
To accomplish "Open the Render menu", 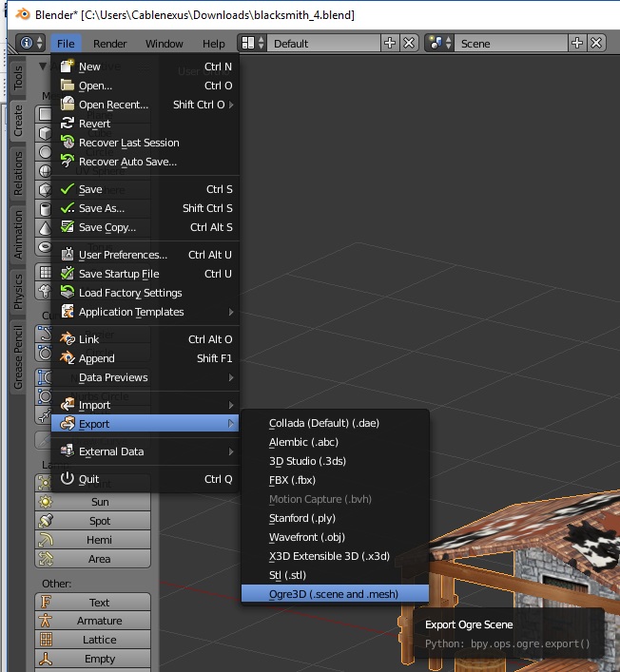I will [x=109, y=44].
